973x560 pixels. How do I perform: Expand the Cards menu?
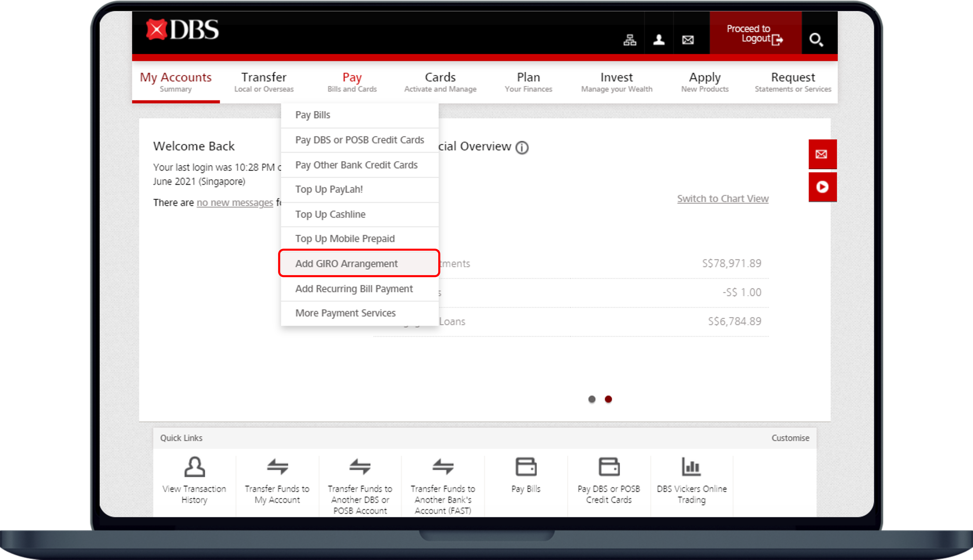[440, 82]
